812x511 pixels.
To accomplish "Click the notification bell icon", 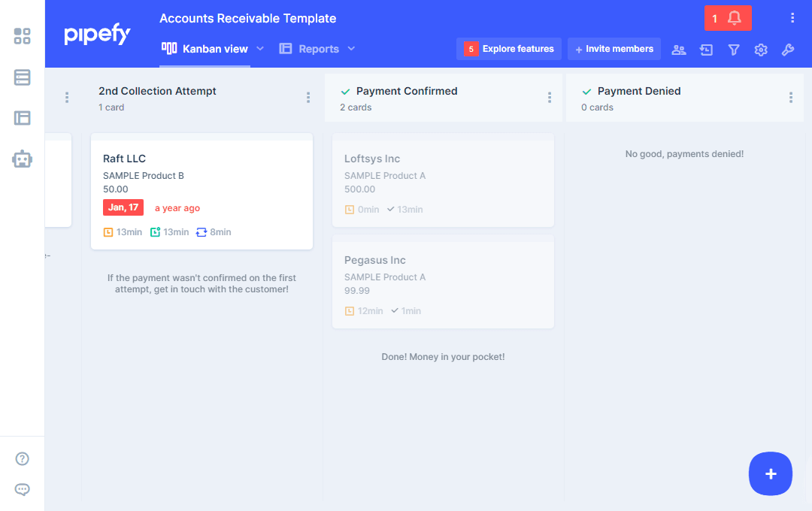I will pyautogui.click(x=735, y=18).
